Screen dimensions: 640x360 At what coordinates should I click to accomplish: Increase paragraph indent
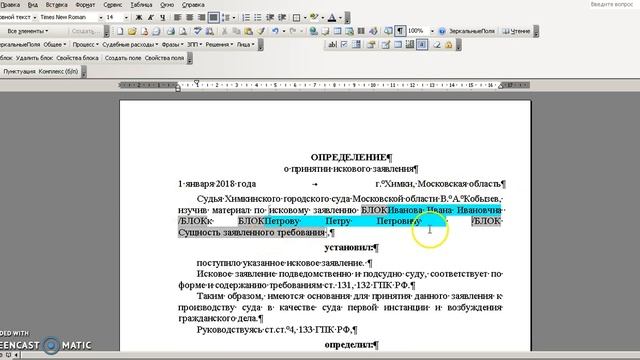point(282,18)
